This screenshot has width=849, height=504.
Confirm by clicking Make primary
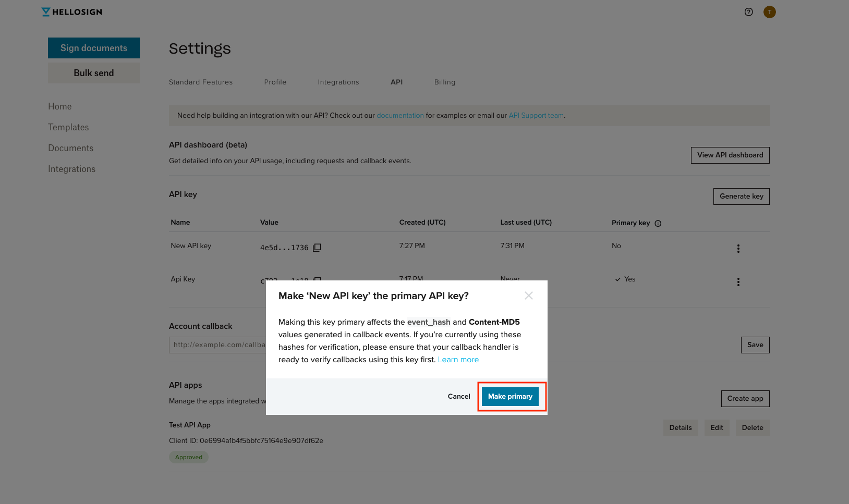pyautogui.click(x=510, y=396)
